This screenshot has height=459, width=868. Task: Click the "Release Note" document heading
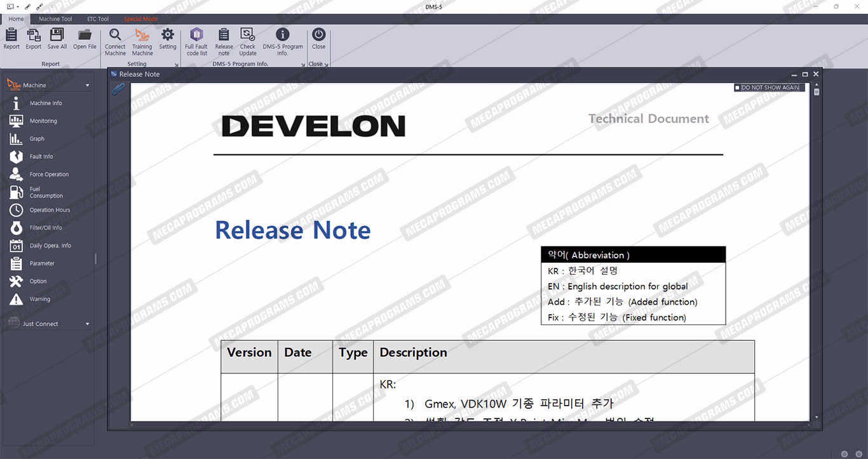[293, 230]
